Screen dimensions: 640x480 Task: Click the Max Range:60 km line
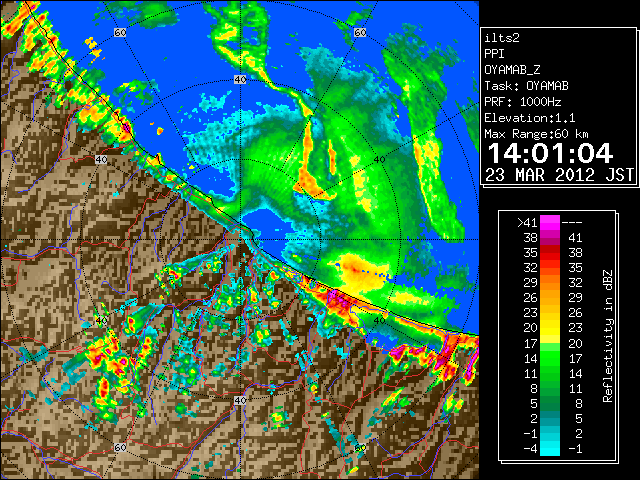tap(536, 134)
